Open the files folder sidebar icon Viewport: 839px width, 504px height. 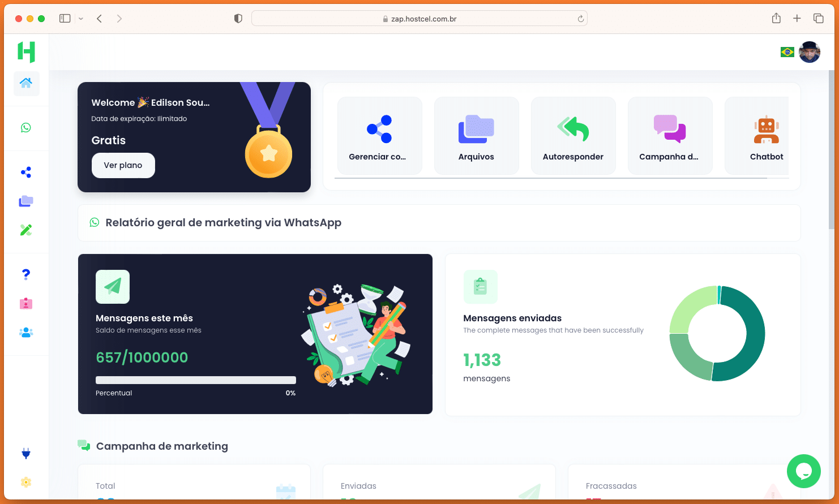(x=26, y=201)
